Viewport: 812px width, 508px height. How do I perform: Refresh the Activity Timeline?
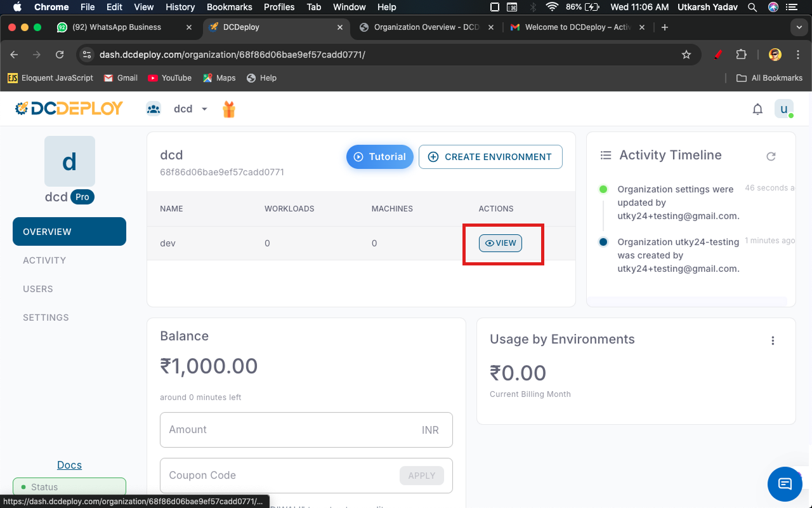tap(771, 156)
